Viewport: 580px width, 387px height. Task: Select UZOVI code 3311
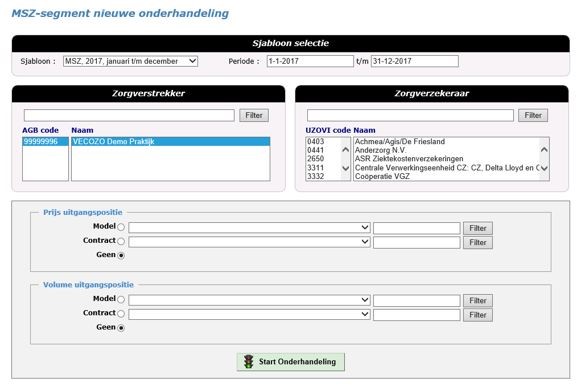pos(316,168)
